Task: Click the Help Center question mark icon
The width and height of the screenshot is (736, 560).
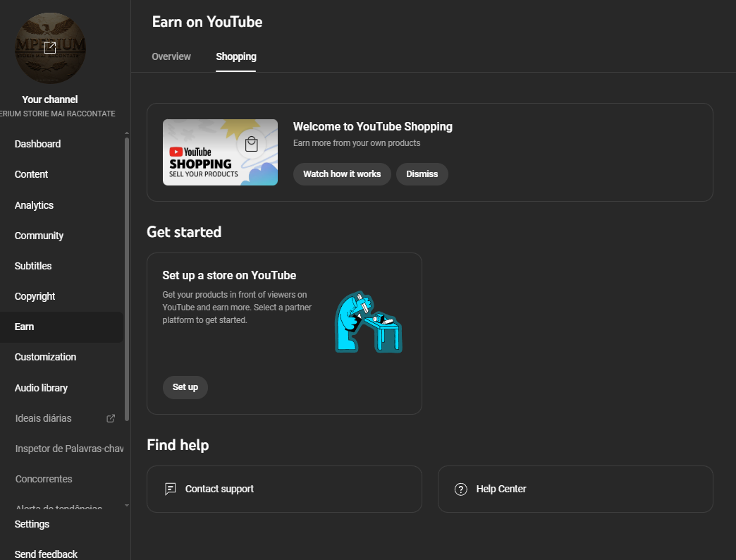Action: (461, 489)
